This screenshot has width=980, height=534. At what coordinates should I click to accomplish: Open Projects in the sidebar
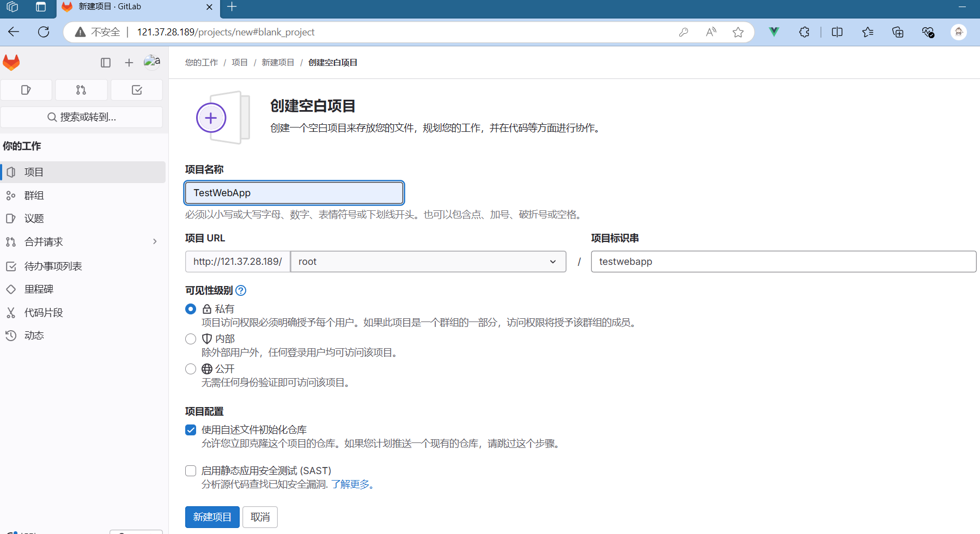pyautogui.click(x=83, y=172)
